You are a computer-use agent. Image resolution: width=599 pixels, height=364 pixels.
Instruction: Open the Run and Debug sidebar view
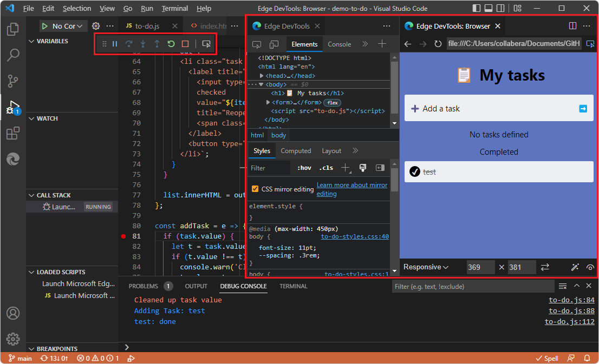click(x=12, y=107)
